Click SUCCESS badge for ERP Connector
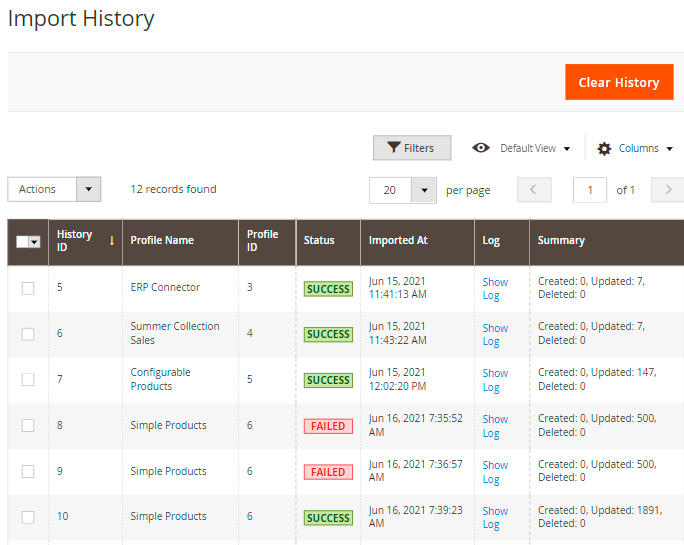Screen dimensions: 684x545 328,289
